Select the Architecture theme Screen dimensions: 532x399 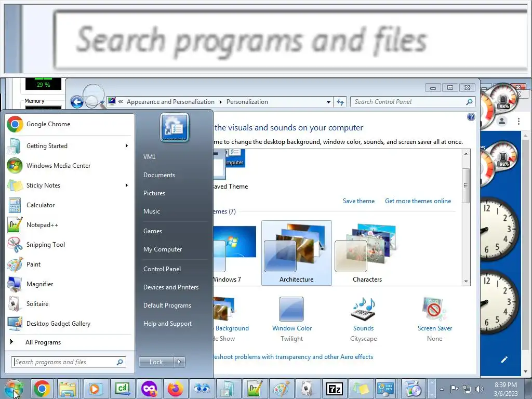pos(297,253)
